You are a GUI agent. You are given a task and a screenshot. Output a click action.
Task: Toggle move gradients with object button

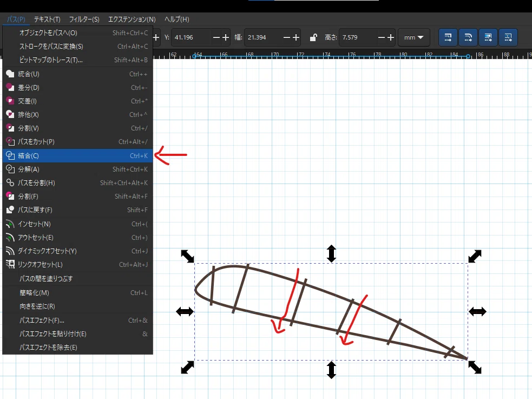pos(488,37)
